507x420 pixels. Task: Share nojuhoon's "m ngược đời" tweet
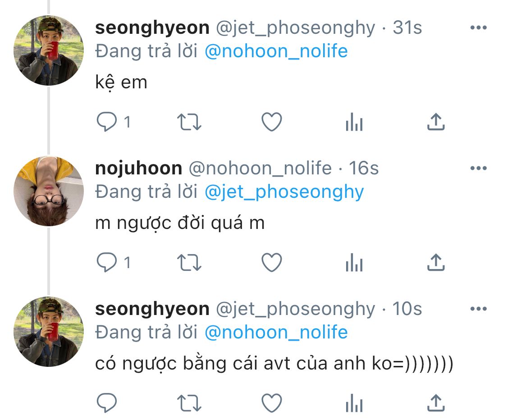436,262
